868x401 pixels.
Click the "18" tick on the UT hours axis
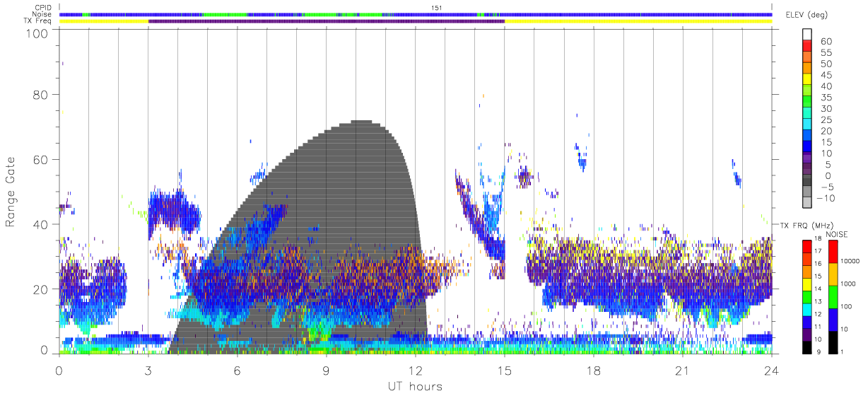(594, 370)
